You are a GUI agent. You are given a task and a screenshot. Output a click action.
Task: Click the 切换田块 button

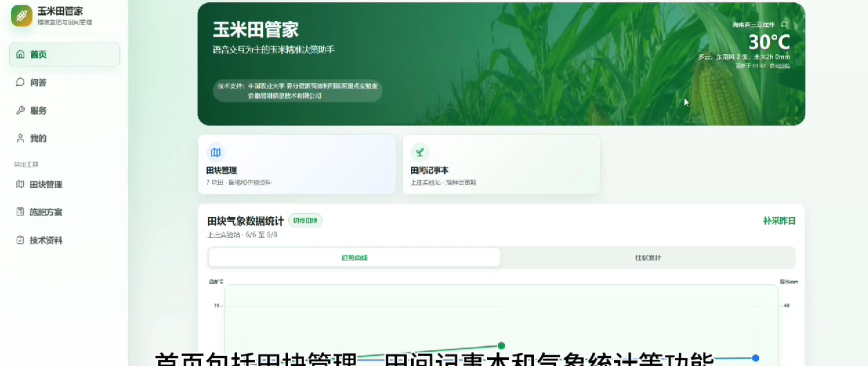coord(305,221)
